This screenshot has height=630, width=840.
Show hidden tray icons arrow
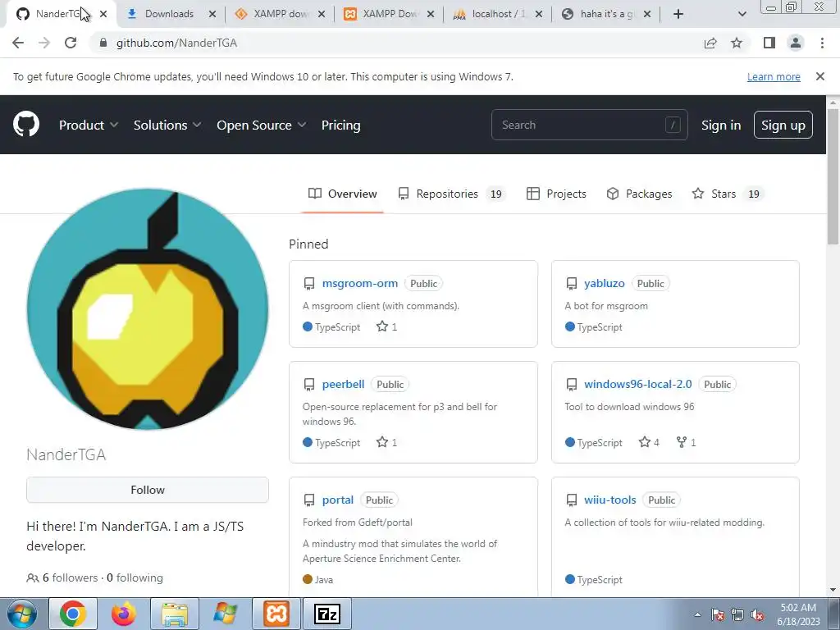click(697, 615)
